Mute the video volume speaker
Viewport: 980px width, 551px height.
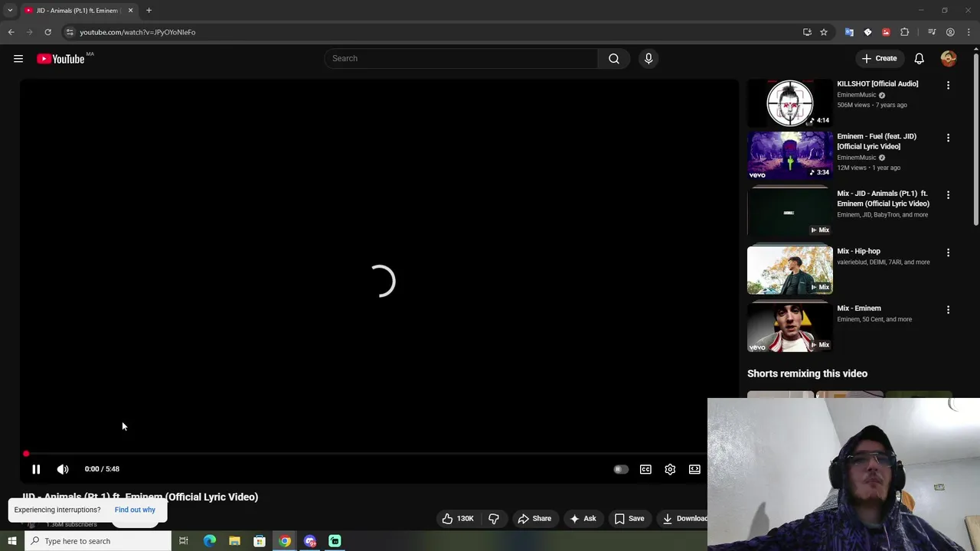coord(63,469)
